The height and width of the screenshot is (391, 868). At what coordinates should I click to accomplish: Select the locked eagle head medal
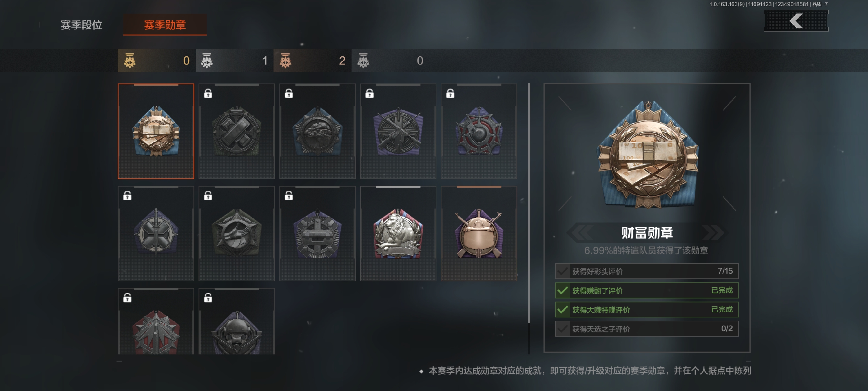[x=317, y=131]
